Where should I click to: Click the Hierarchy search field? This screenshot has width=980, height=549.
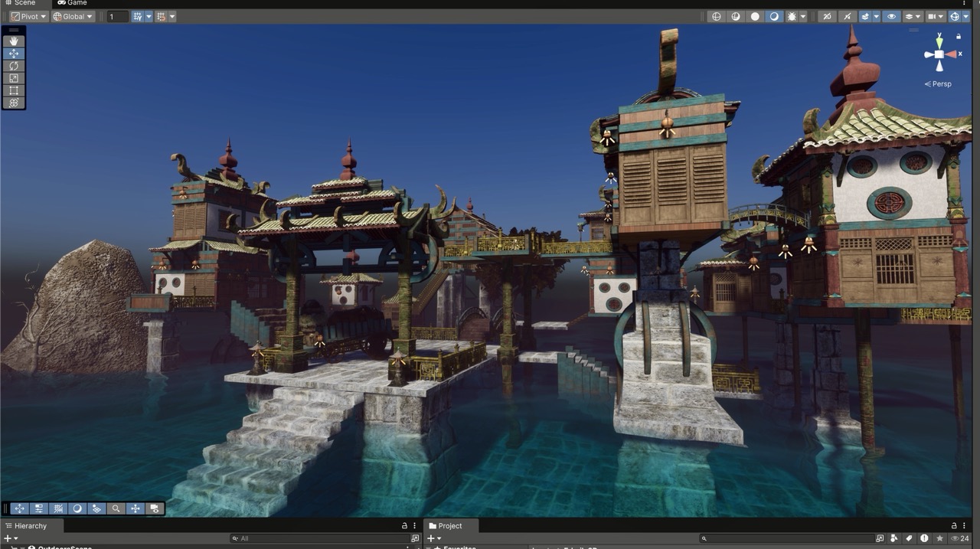click(319, 539)
